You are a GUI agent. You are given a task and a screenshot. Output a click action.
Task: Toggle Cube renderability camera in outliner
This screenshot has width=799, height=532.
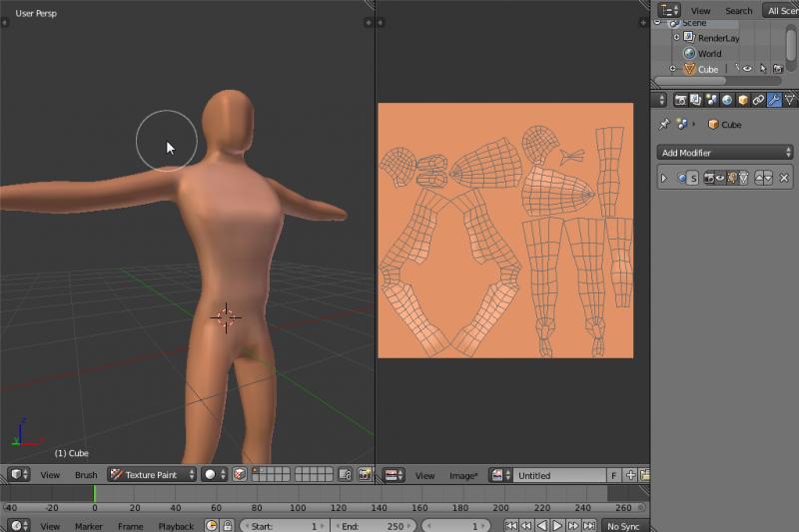[x=777, y=69]
